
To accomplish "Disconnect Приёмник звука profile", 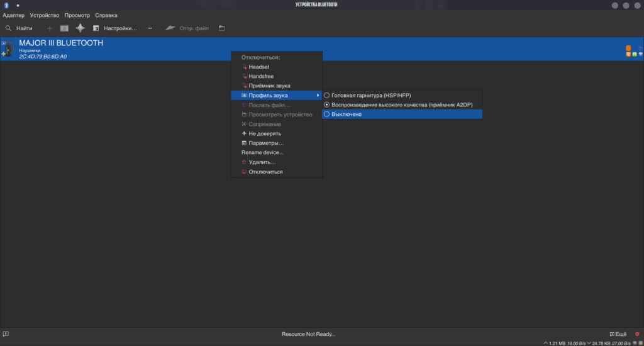I will 277,86.
